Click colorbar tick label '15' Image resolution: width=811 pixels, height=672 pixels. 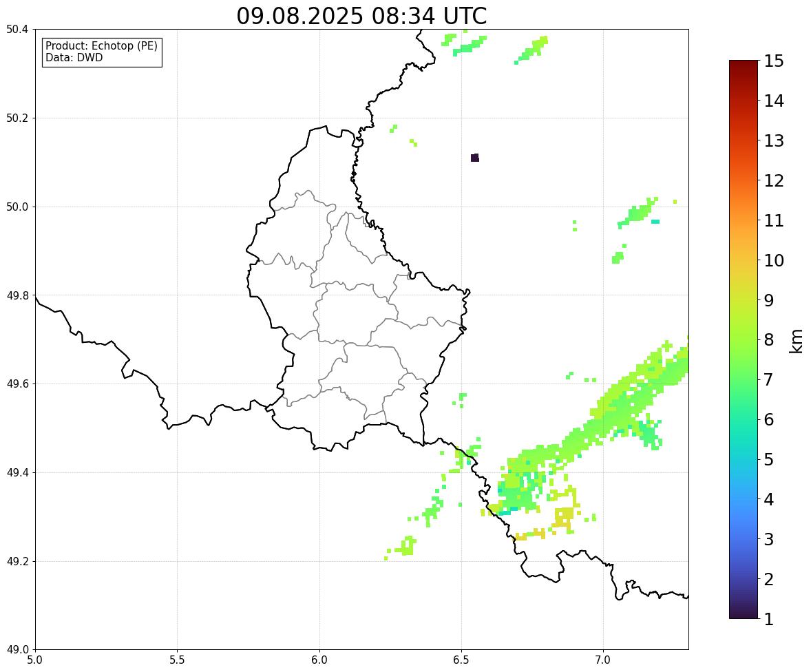click(x=774, y=61)
